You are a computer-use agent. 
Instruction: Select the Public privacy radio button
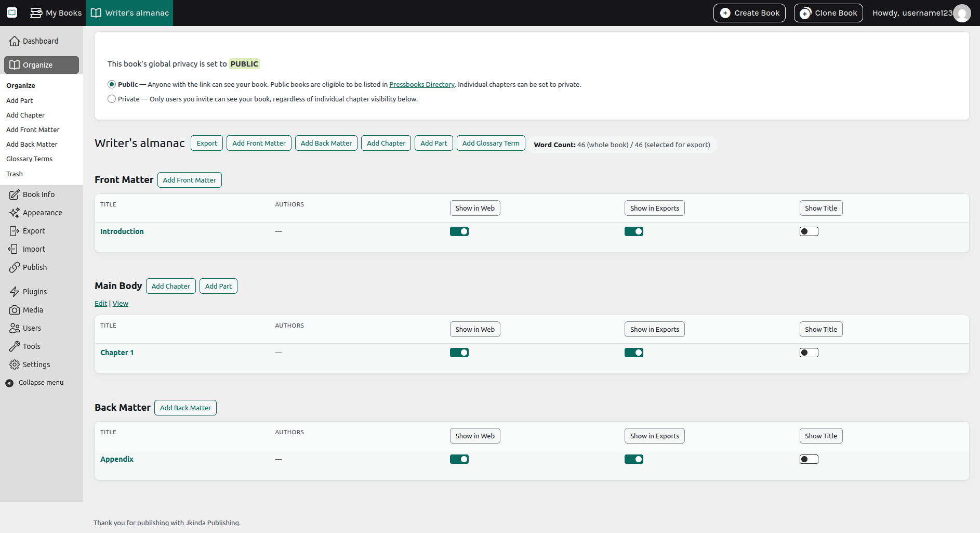pyautogui.click(x=112, y=84)
